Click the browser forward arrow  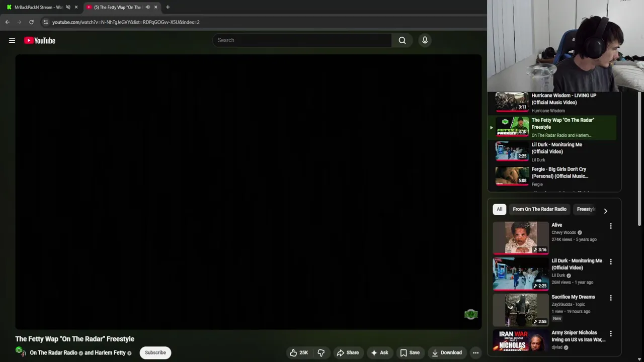click(x=19, y=22)
